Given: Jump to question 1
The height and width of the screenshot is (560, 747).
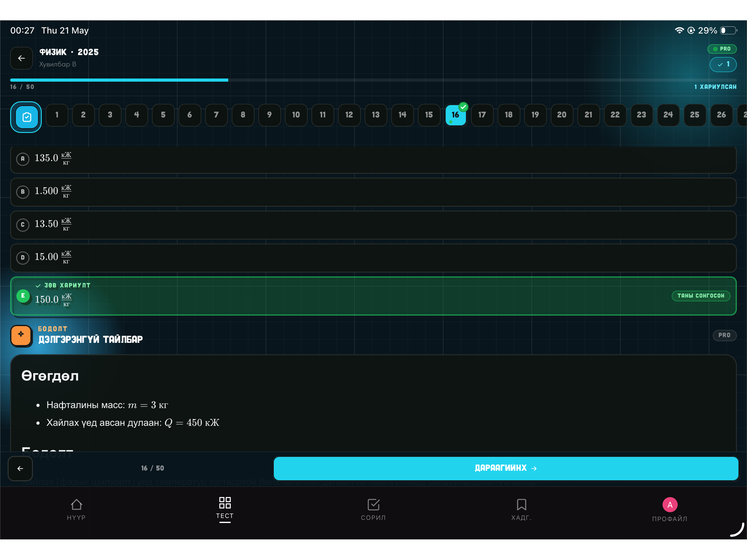Looking at the screenshot, I should [57, 115].
